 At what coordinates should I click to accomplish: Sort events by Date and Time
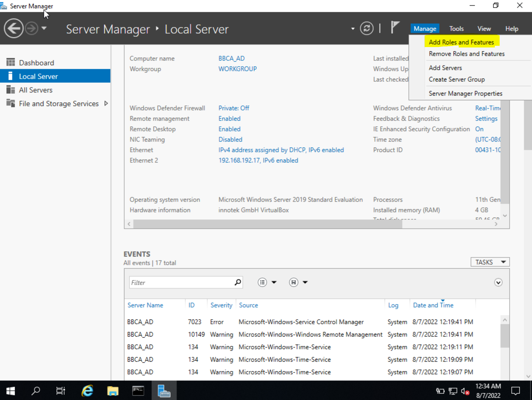pyautogui.click(x=433, y=305)
